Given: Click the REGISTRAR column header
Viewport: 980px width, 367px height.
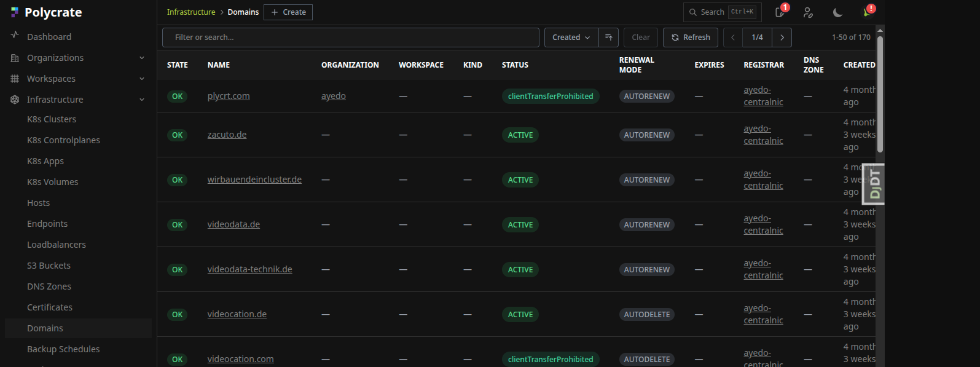Looking at the screenshot, I should pyautogui.click(x=764, y=65).
